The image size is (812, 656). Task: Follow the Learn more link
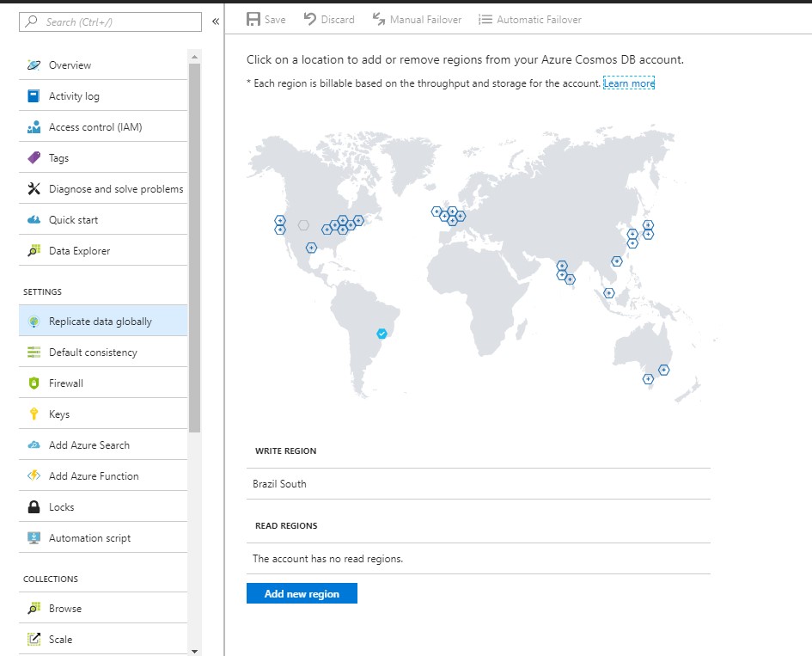tap(629, 83)
